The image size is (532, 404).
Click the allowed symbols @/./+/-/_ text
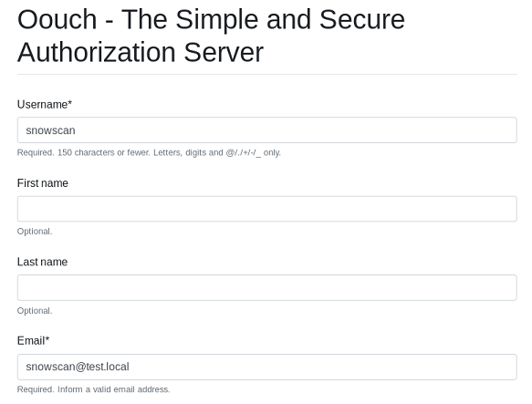pyautogui.click(x=244, y=152)
